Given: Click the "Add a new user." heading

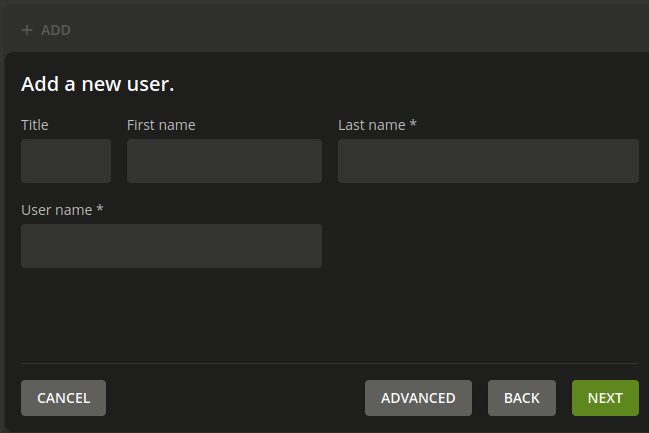Looking at the screenshot, I should point(98,85).
